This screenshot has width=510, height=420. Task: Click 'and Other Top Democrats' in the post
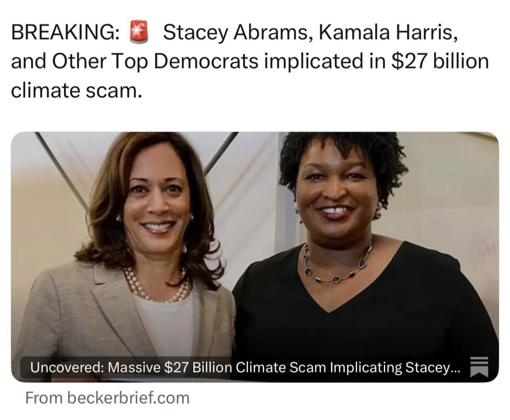[x=135, y=62]
